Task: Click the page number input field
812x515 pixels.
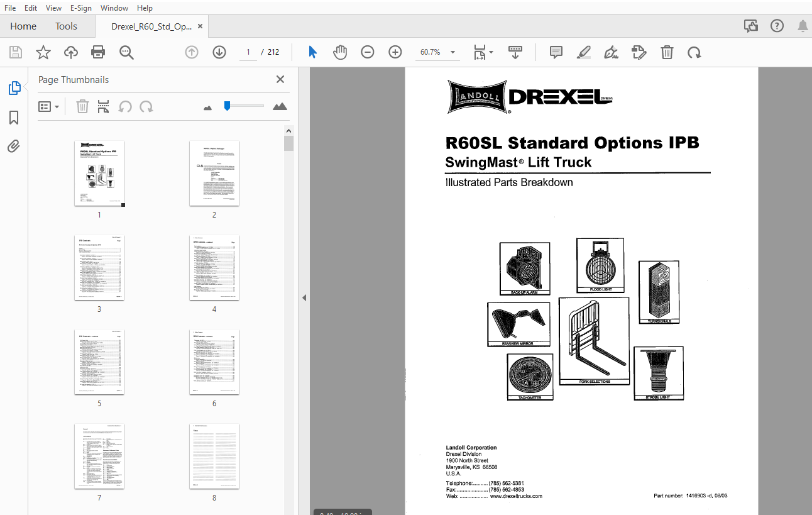Action: (248, 52)
